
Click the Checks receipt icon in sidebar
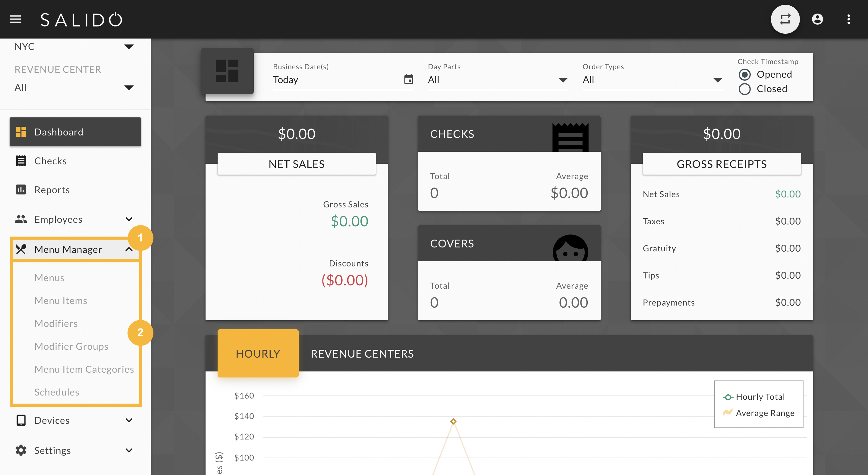tap(21, 161)
